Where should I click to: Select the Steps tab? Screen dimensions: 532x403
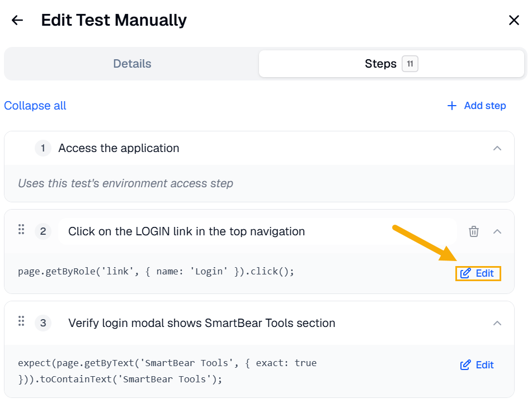(x=392, y=64)
